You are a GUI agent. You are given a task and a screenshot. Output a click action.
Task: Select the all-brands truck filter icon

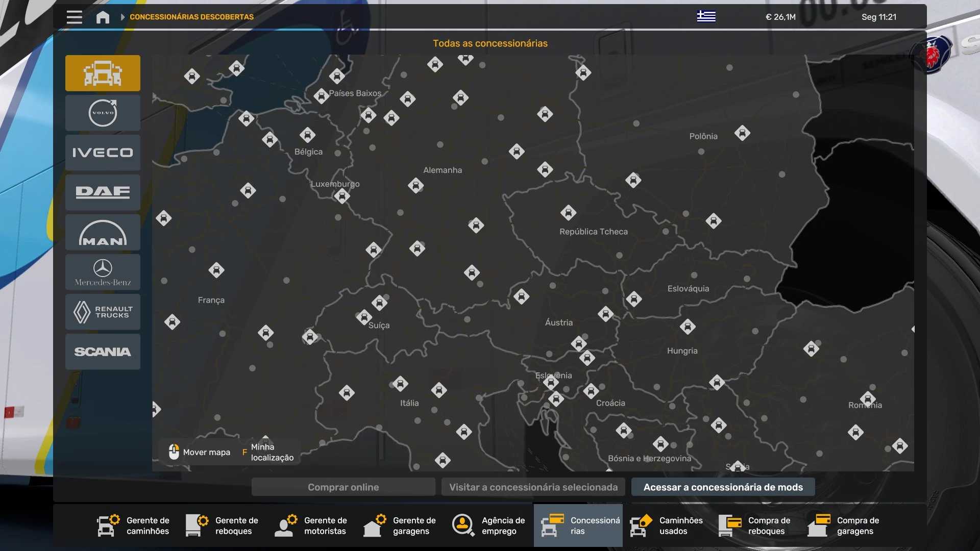[103, 73]
